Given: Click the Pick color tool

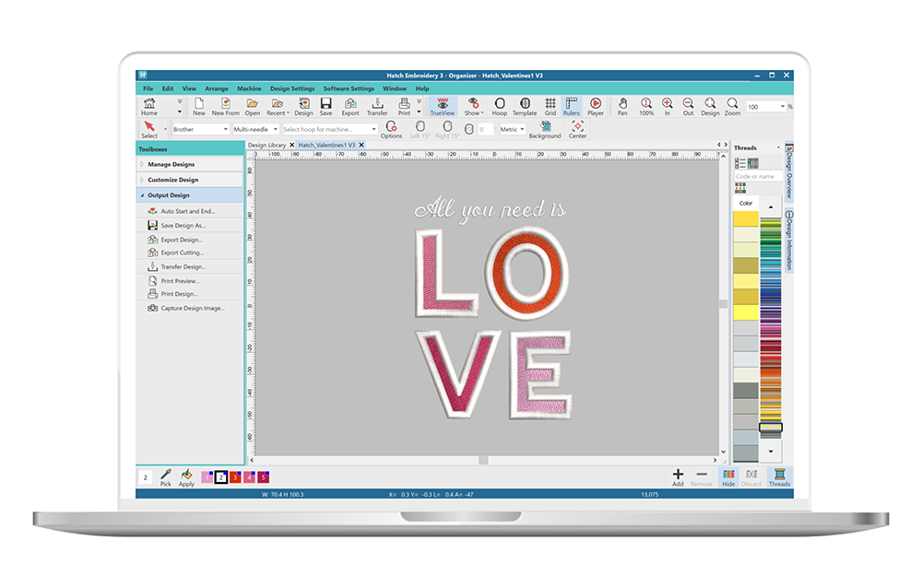Looking at the screenshot, I should [166, 476].
